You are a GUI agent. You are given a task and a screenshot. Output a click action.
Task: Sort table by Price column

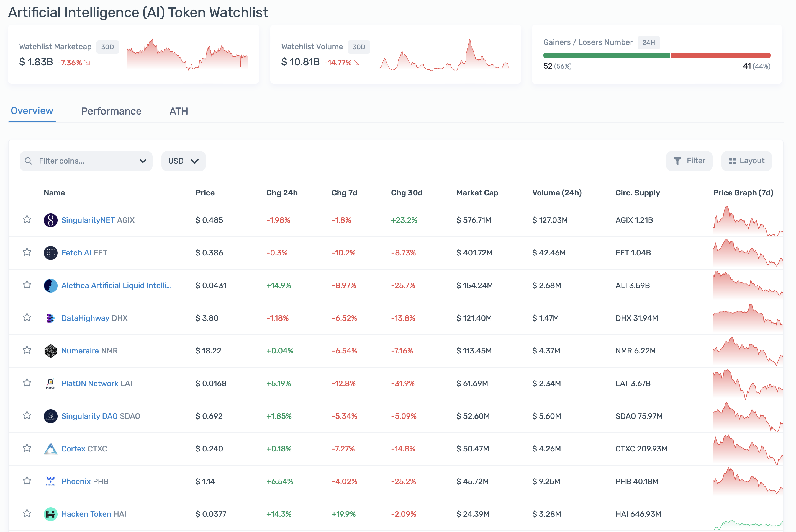click(x=205, y=193)
